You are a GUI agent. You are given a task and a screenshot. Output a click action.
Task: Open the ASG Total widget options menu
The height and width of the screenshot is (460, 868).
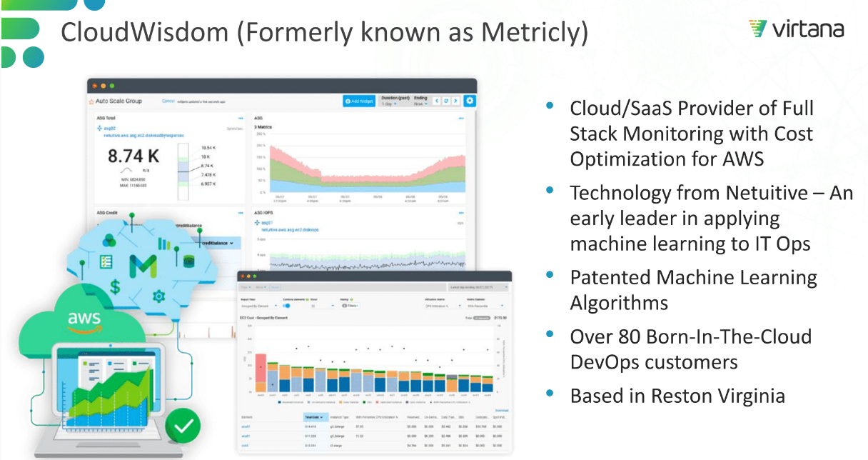pyautogui.click(x=241, y=118)
